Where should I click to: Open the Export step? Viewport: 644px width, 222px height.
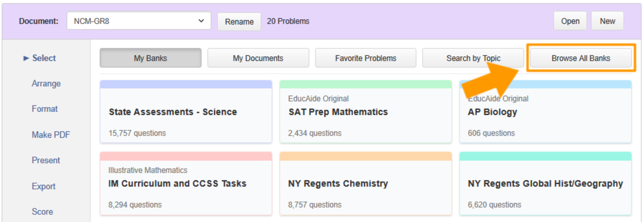pos(43,186)
